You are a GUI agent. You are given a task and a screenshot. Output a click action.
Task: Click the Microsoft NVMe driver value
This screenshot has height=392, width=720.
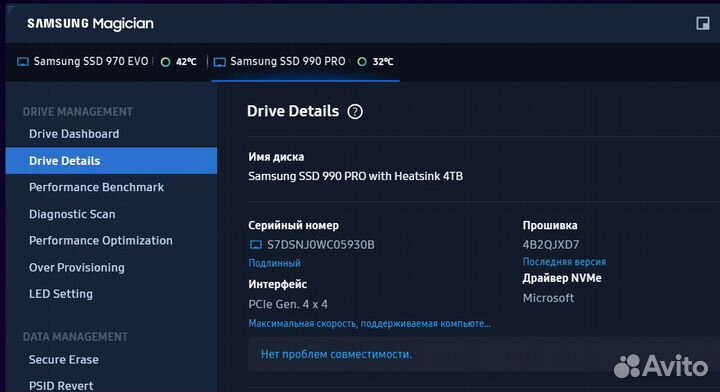point(548,298)
